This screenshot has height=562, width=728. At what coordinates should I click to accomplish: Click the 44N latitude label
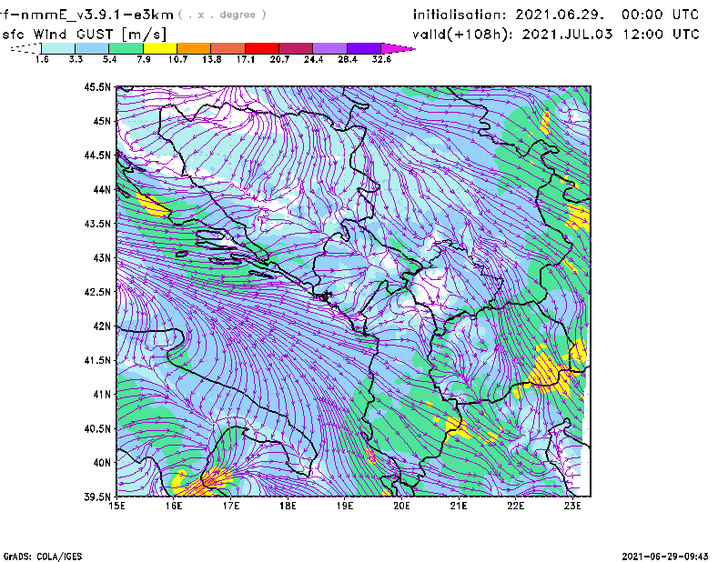[x=102, y=189]
